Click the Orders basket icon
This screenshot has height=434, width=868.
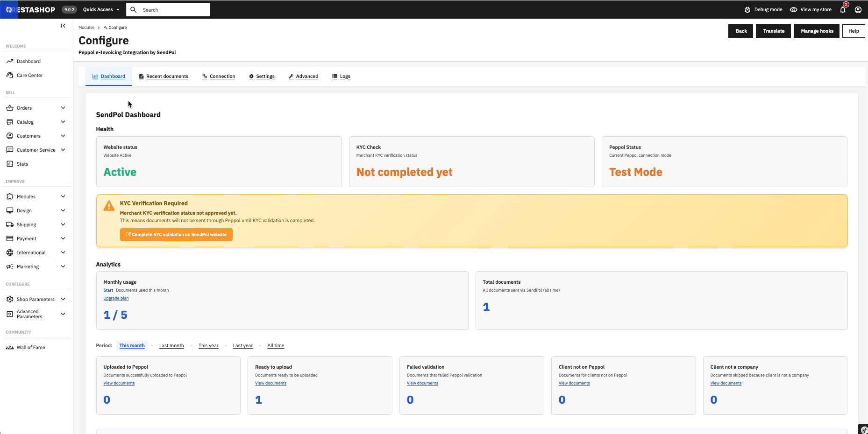tap(10, 108)
